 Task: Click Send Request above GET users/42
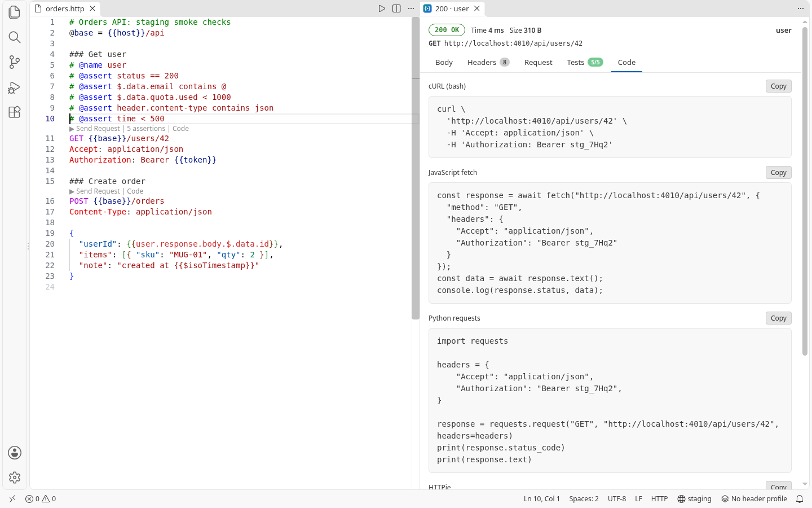95,129
